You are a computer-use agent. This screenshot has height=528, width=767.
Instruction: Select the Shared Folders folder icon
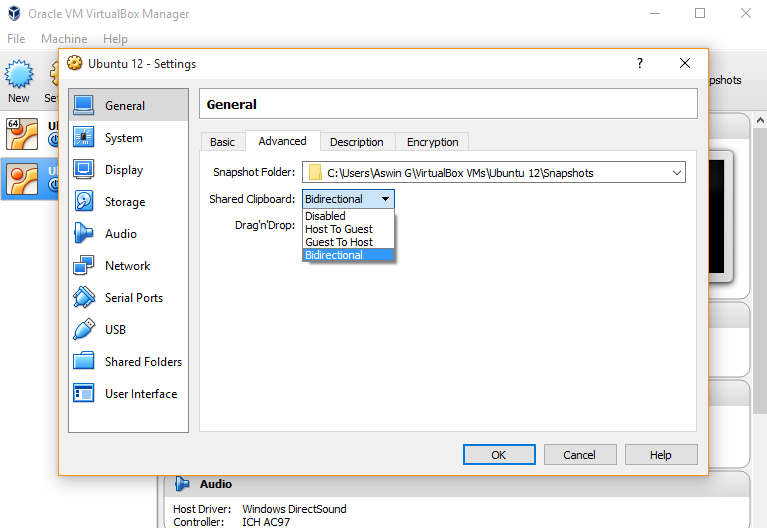(x=84, y=361)
